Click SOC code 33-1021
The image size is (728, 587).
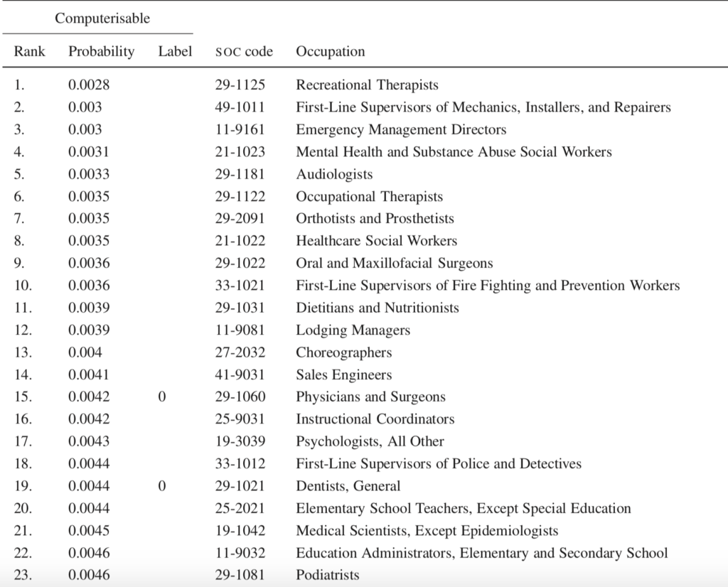tap(240, 286)
